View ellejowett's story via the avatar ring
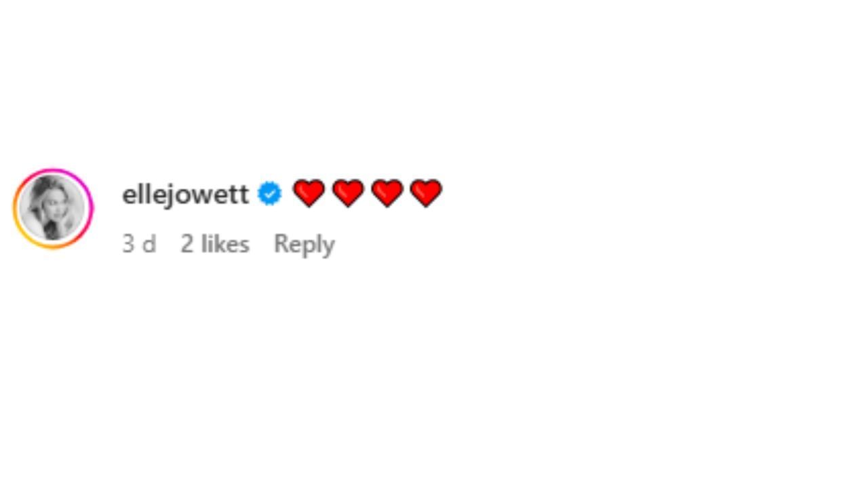 pyautogui.click(x=53, y=208)
